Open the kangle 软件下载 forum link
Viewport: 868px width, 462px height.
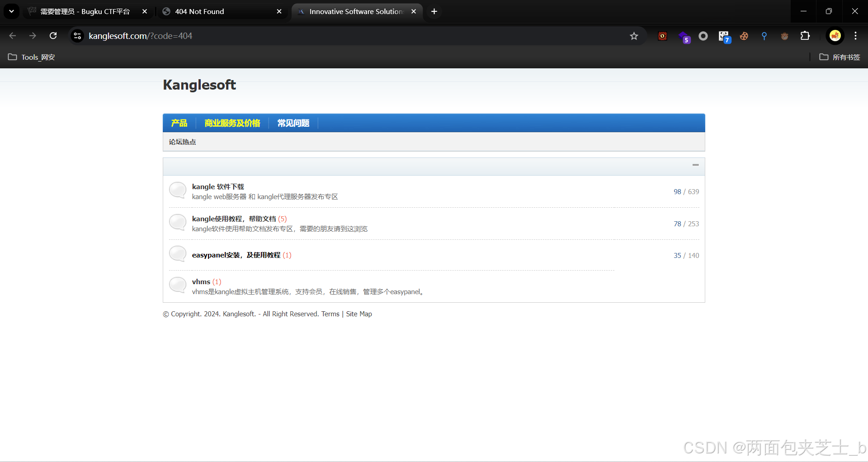tap(218, 186)
